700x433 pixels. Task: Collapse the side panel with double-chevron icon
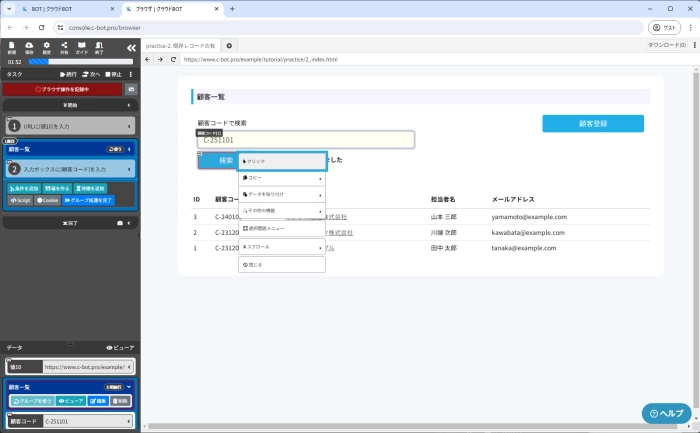(x=131, y=48)
